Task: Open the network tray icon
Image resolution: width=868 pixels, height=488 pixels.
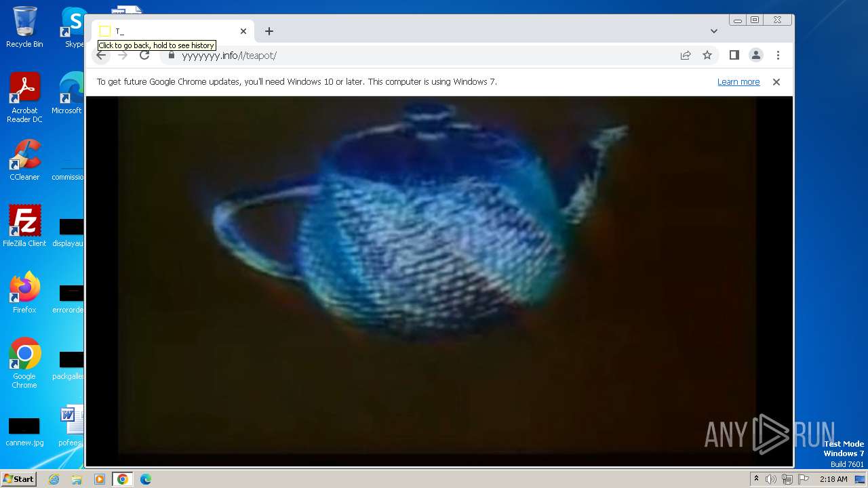Action: pos(787,479)
